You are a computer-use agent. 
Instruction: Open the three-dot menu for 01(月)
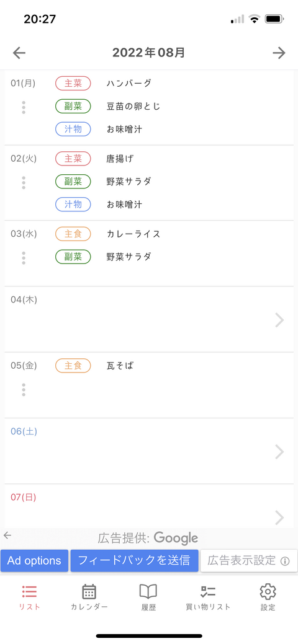pyautogui.click(x=24, y=107)
